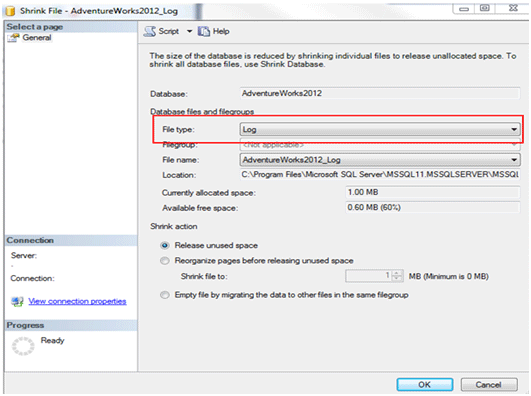Click the connection properties icon

click(x=17, y=301)
